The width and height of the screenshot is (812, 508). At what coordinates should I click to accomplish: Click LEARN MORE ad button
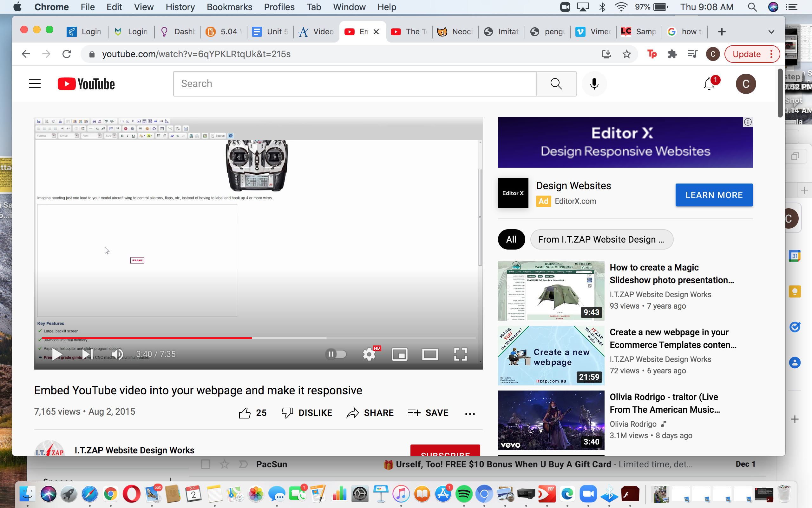[714, 195]
